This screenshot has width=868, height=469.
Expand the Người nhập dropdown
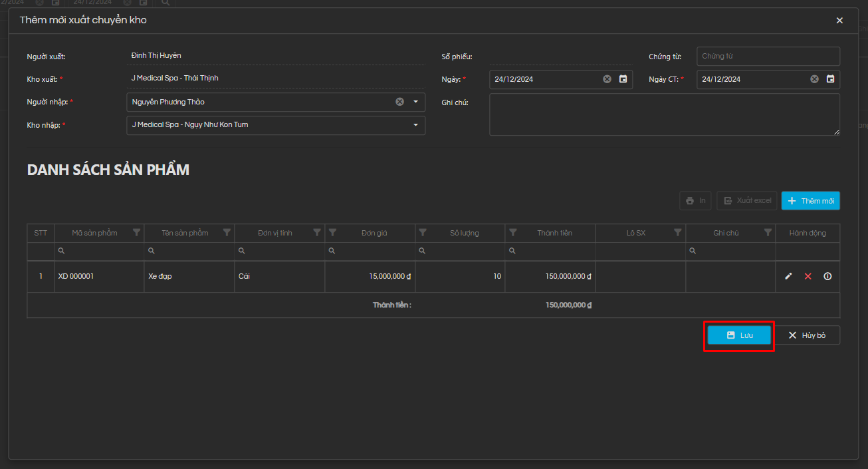[416, 102]
